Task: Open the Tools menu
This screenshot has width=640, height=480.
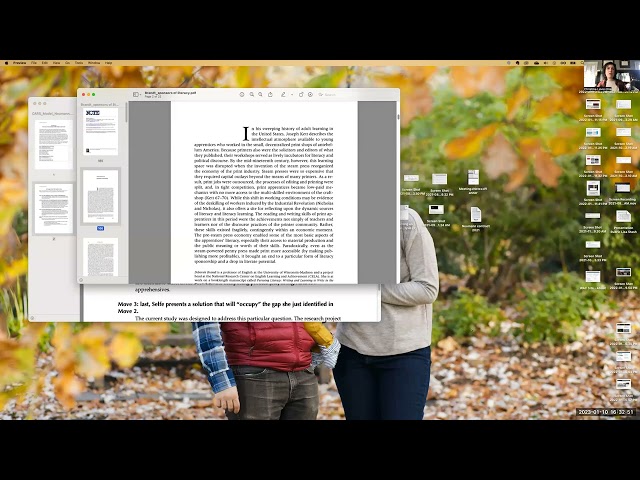Action: click(79, 63)
